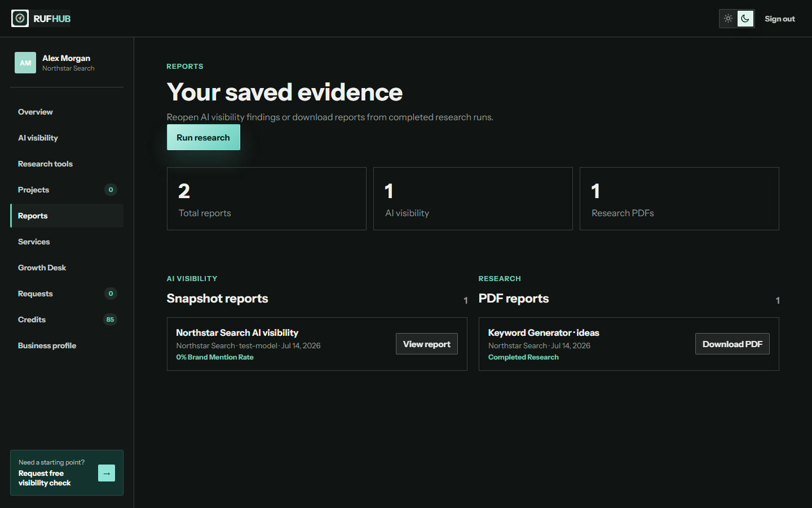View the Northstar Search AI visibility report
Screen dimensions: 812x508
tap(427, 344)
